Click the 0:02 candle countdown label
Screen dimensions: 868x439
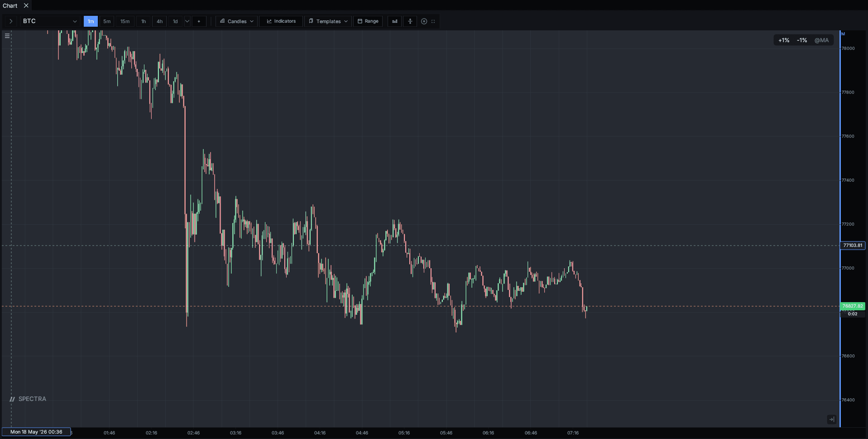click(853, 314)
